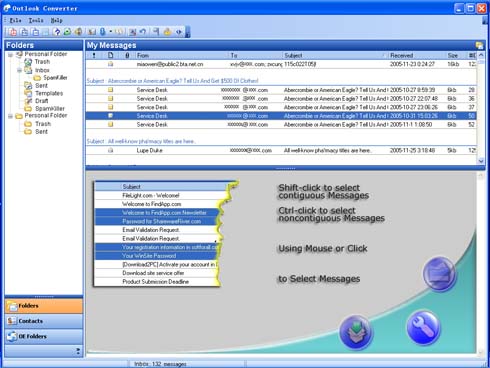Click the gold globe toolbar icon
490x368 pixels.
click(x=78, y=32)
